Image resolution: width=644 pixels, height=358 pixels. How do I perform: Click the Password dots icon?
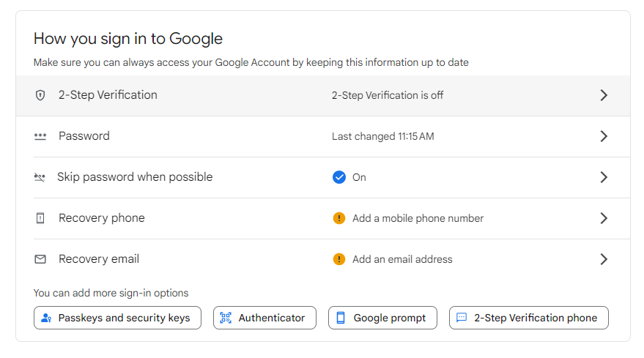point(40,136)
